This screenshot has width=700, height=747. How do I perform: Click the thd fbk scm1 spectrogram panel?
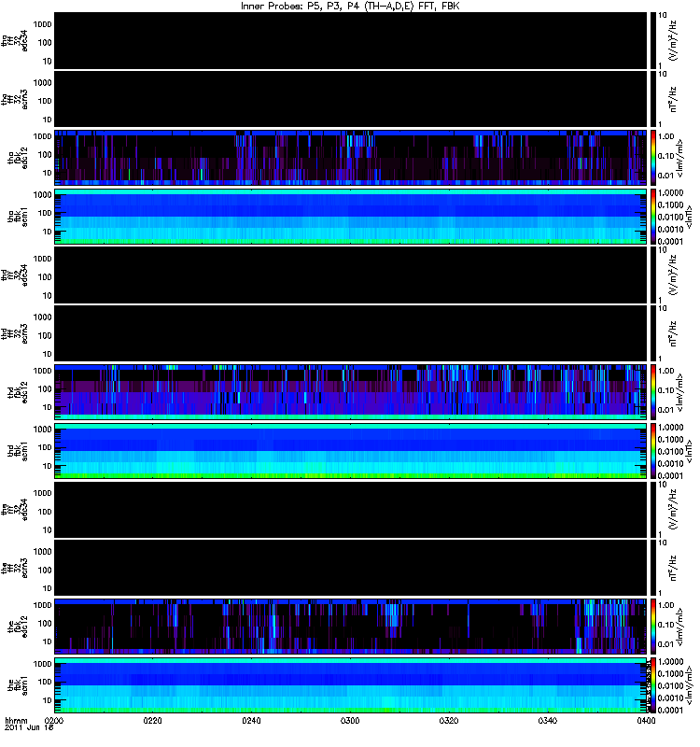[x=351, y=451]
